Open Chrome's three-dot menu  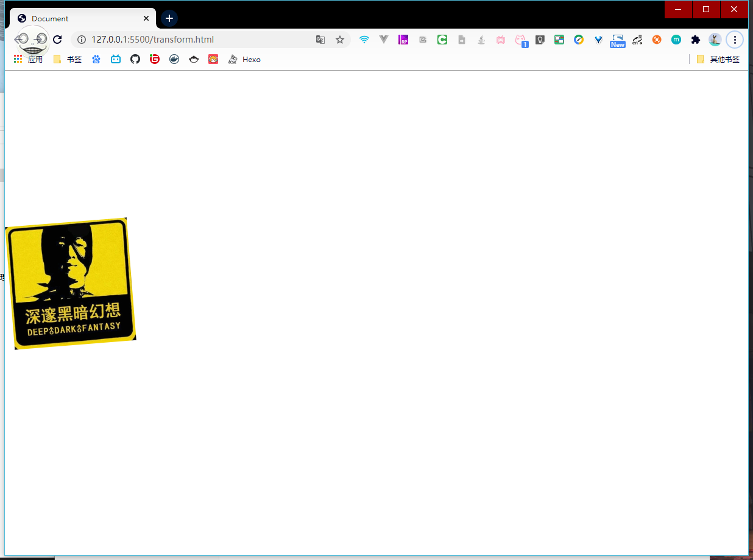tap(735, 40)
